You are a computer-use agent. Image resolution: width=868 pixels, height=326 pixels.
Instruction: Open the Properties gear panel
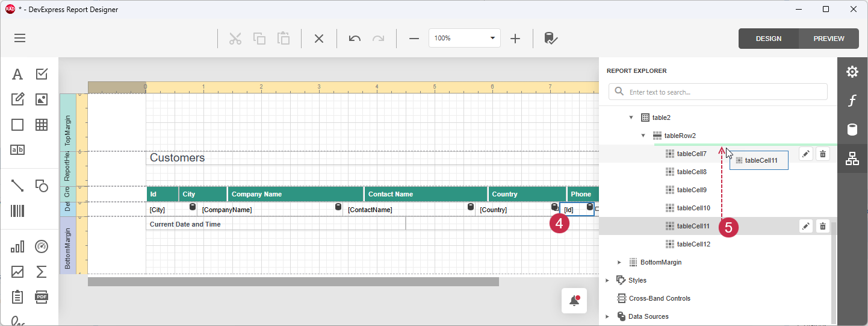852,72
